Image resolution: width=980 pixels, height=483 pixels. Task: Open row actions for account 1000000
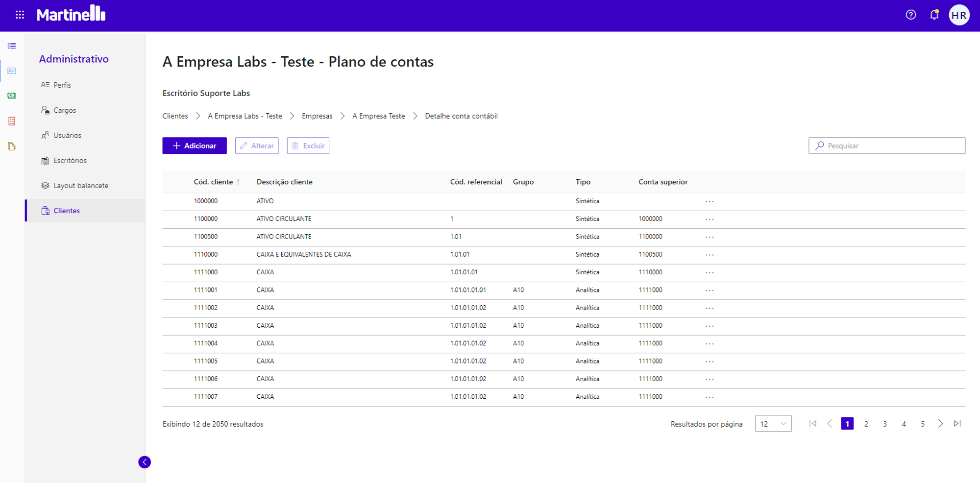710,201
